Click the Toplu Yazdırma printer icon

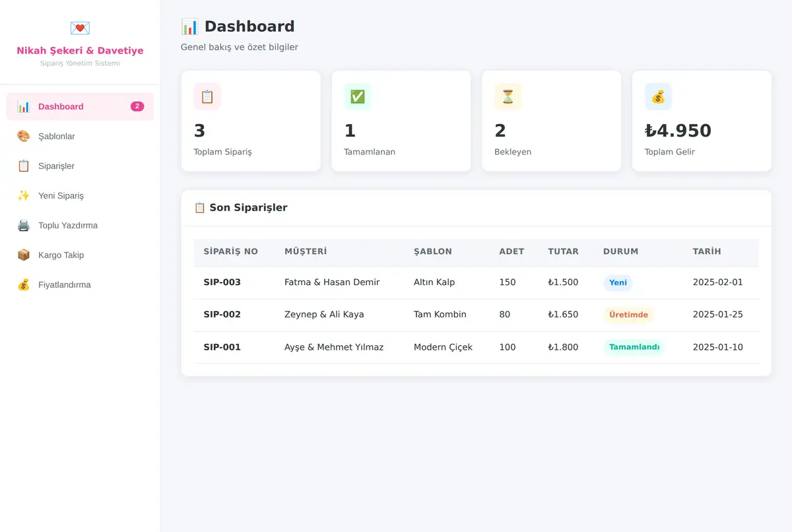(24, 225)
